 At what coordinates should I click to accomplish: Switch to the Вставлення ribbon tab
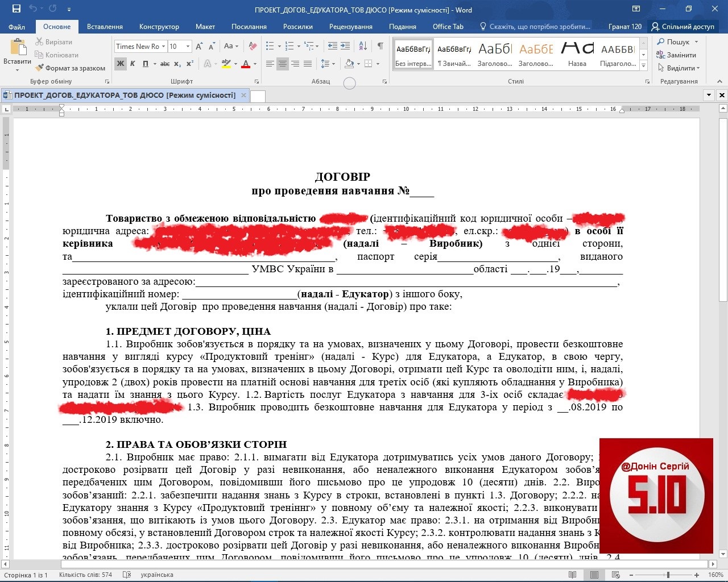coord(105,27)
